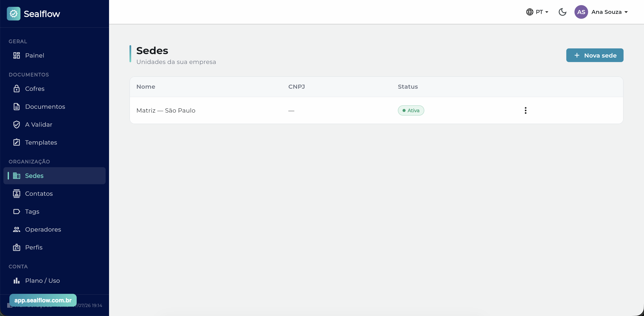Click the Sealflow logo icon
Screen dimensions: 644x316
(x=13, y=13)
